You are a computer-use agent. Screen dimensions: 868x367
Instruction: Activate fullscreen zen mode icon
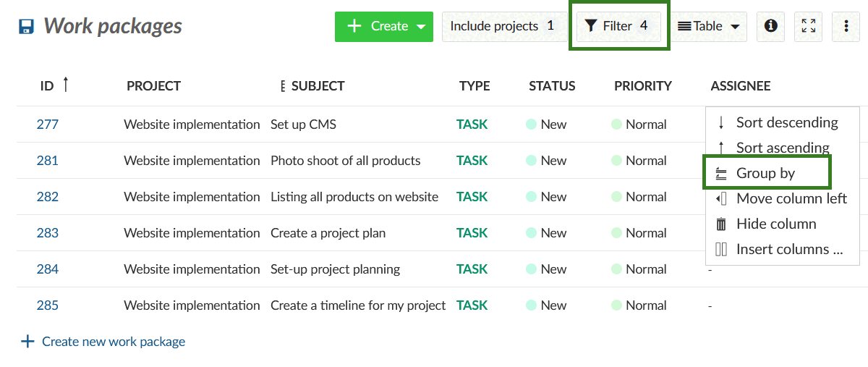[809, 26]
